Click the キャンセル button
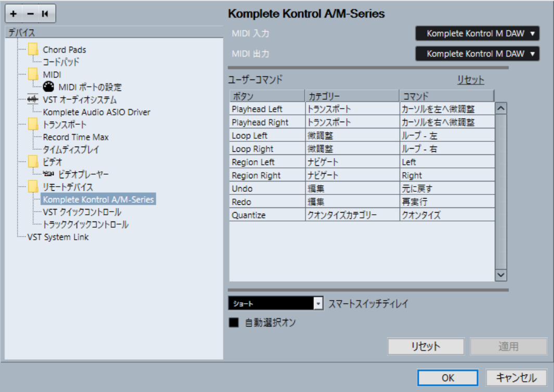The image size is (554, 392). click(516, 378)
